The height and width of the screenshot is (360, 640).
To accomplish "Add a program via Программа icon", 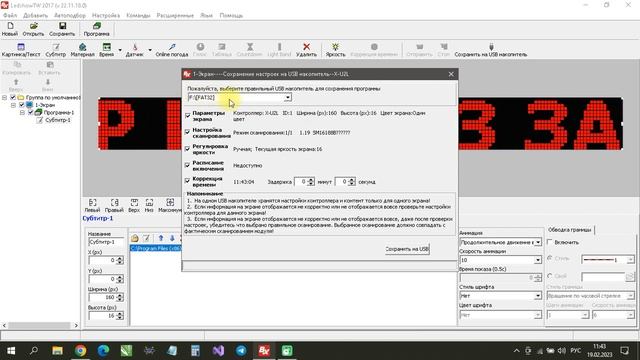I will tap(96, 29).
